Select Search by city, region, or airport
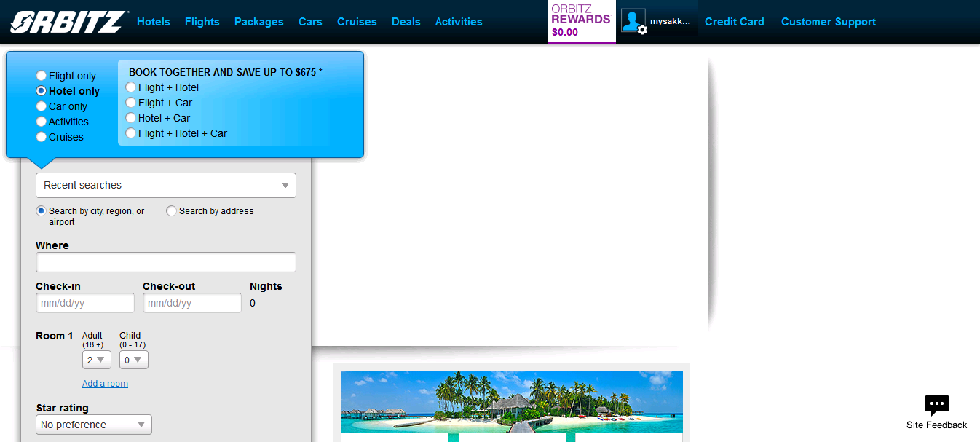980x442 pixels. click(x=42, y=211)
